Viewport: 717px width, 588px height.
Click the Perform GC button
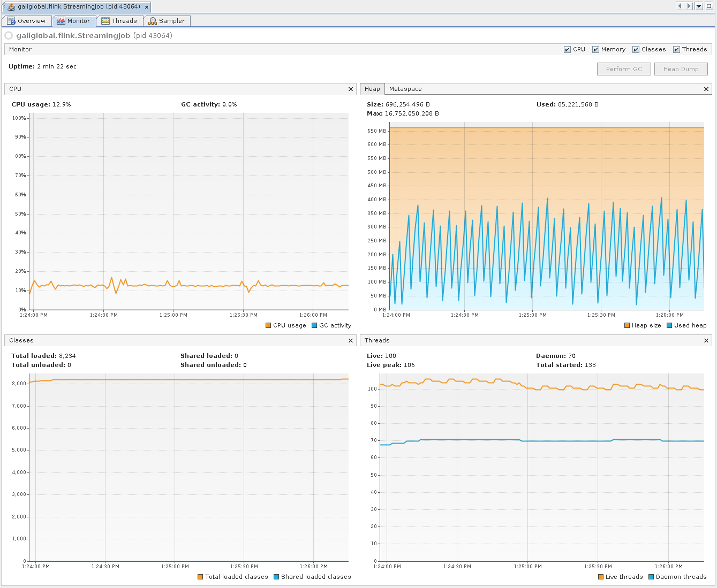pos(624,69)
